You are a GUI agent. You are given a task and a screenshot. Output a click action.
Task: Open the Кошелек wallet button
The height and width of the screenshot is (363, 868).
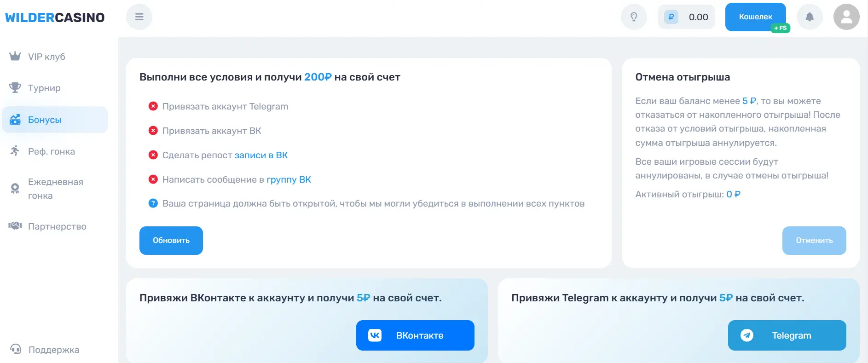tap(755, 17)
